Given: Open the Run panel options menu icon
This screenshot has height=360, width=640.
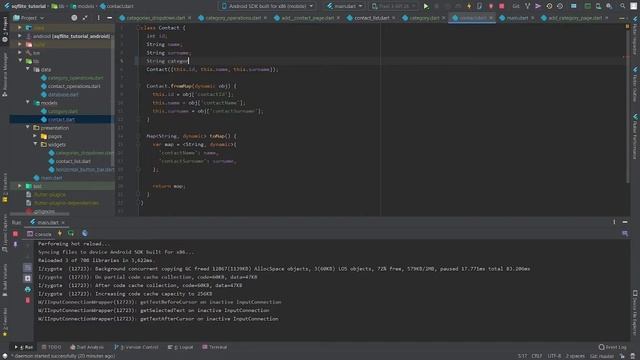Looking at the screenshot, I should (x=614, y=222).
